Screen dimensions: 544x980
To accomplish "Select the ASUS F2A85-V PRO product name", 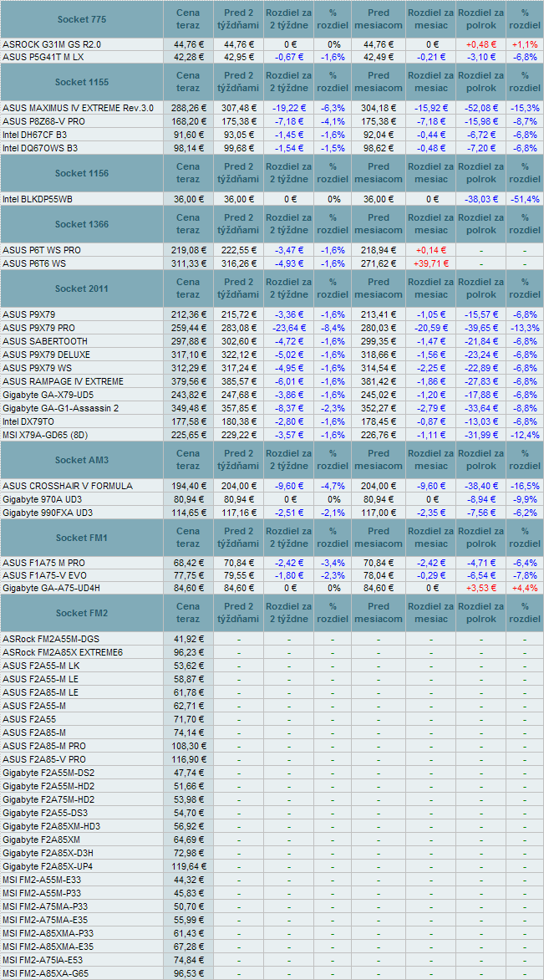I will [x=43, y=758].
